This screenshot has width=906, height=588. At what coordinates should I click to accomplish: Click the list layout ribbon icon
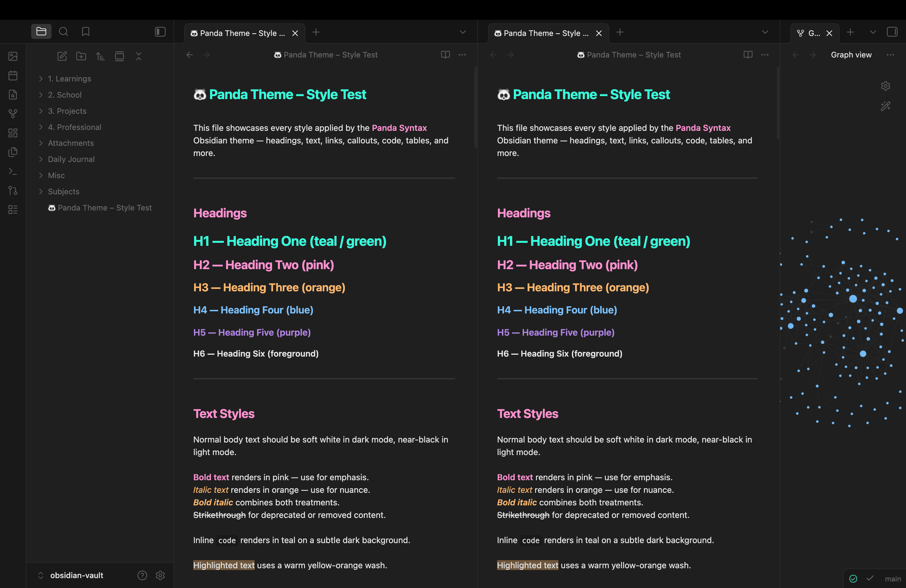(x=13, y=210)
